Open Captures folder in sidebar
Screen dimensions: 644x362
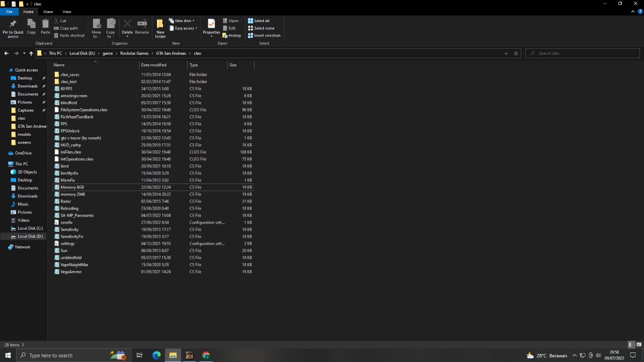(x=26, y=110)
